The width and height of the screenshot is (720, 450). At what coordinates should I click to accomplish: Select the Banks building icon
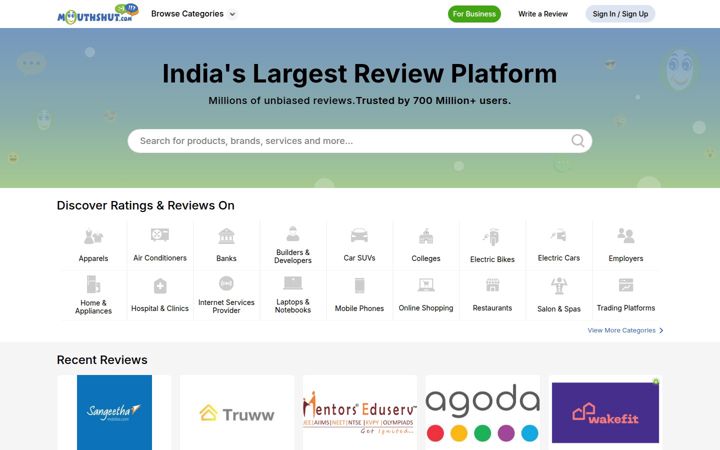pos(226,236)
